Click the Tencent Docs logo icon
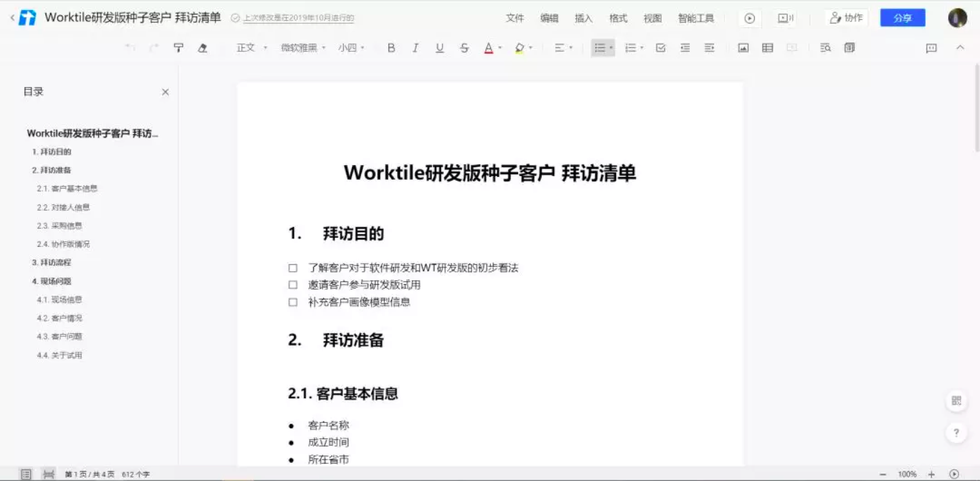This screenshot has height=481, width=980. click(27, 18)
